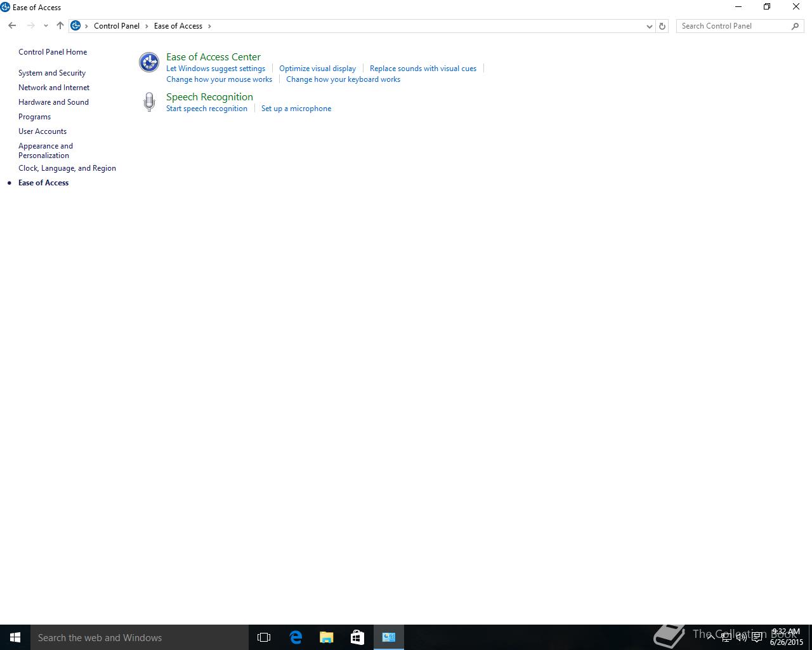Click Replace sounds with visual cues
Viewport: 812px width, 650px height.
(423, 69)
